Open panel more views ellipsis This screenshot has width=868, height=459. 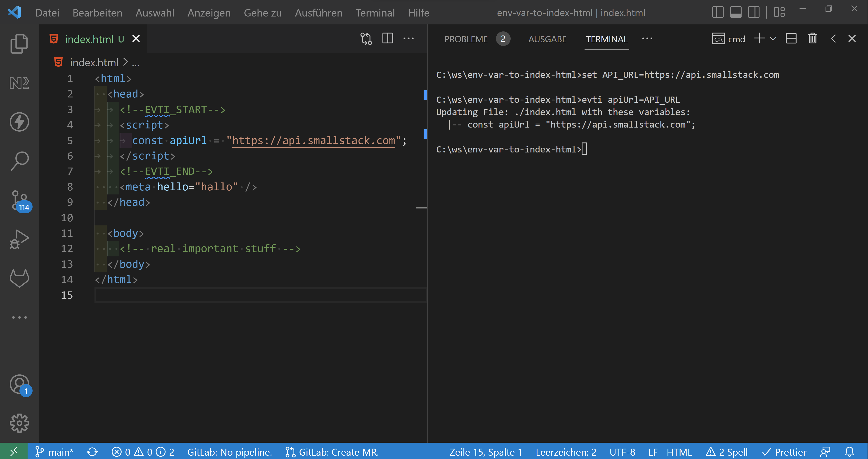(x=647, y=38)
